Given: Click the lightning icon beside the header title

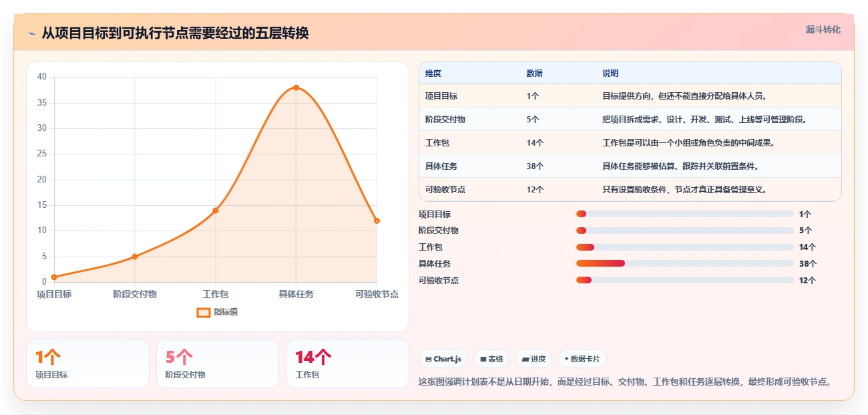Looking at the screenshot, I should pyautogui.click(x=31, y=33).
